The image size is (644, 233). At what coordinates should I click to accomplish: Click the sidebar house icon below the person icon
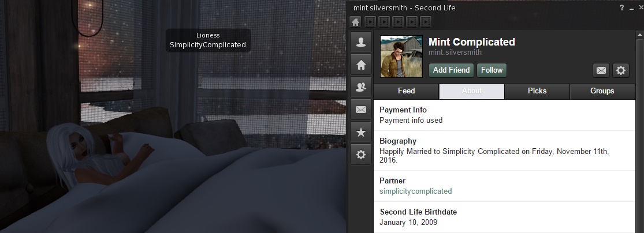[x=360, y=65]
